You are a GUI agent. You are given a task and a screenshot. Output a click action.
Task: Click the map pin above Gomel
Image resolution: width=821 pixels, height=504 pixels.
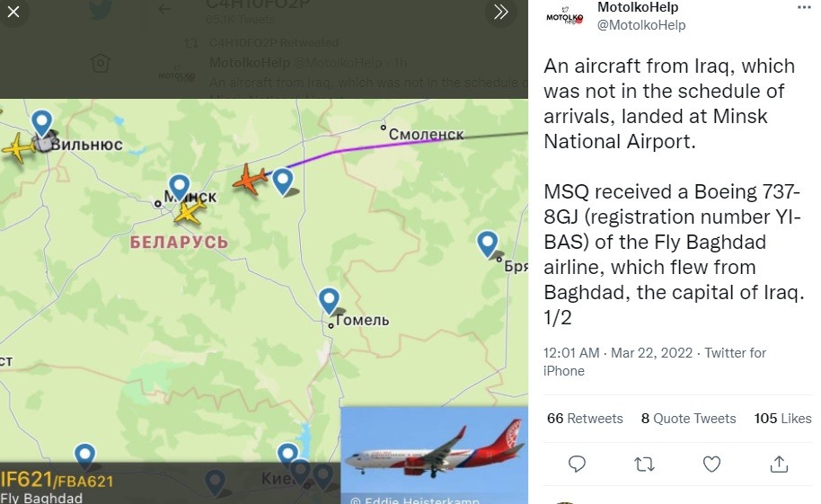click(x=330, y=300)
